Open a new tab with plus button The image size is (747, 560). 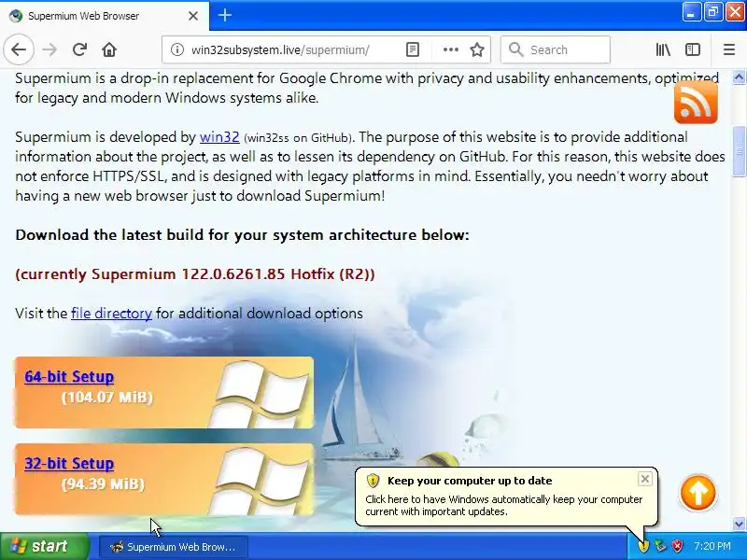pyautogui.click(x=225, y=15)
